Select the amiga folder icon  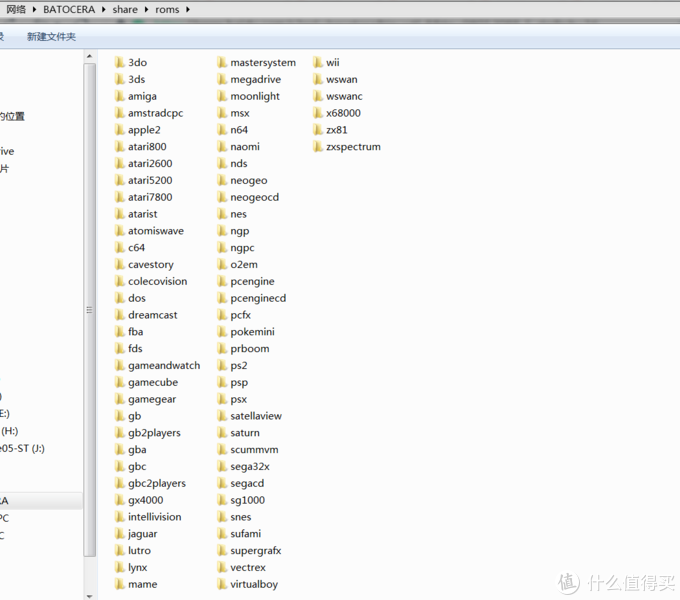click(x=120, y=96)
